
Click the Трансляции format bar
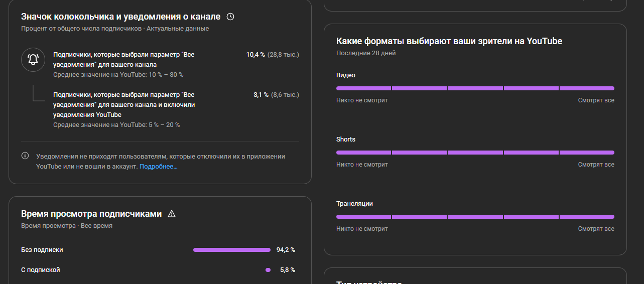pyautogui.click(x=475, y=217)
